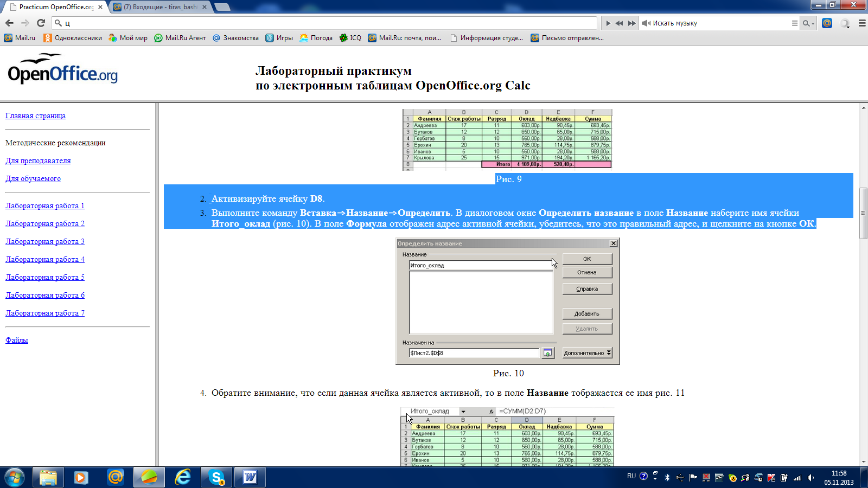Go back to the previous page
The image size is (868, 488).
[9, 23]
